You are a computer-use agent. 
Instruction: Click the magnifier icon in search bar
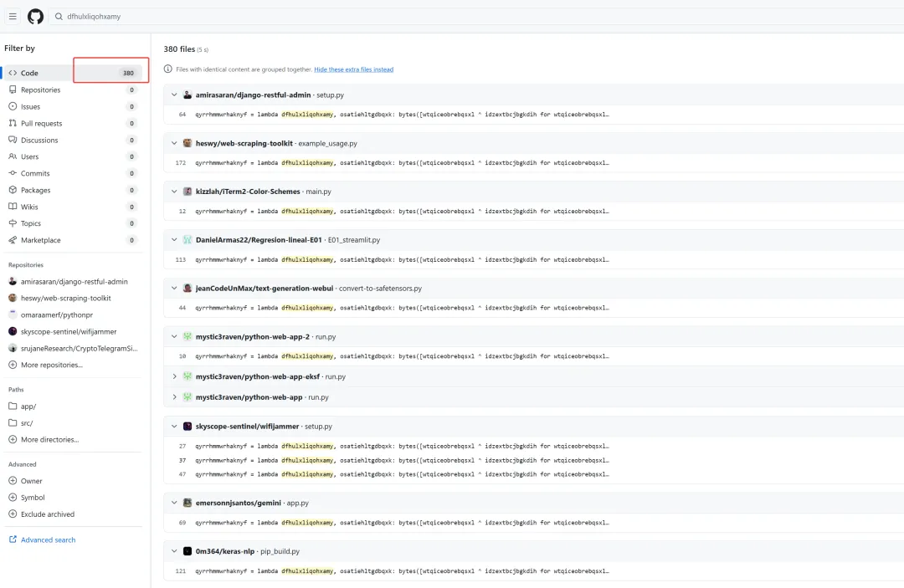(x=59, y=17)
